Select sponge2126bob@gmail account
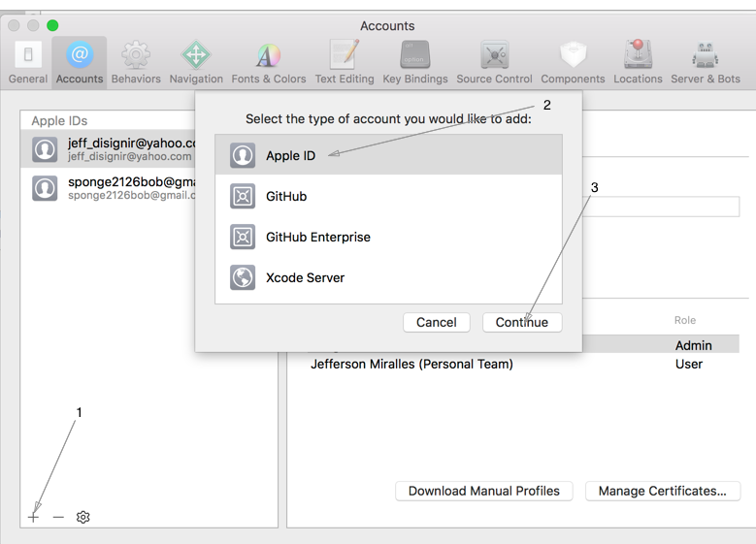Screen dimensions: 756x544 point(108,188)
